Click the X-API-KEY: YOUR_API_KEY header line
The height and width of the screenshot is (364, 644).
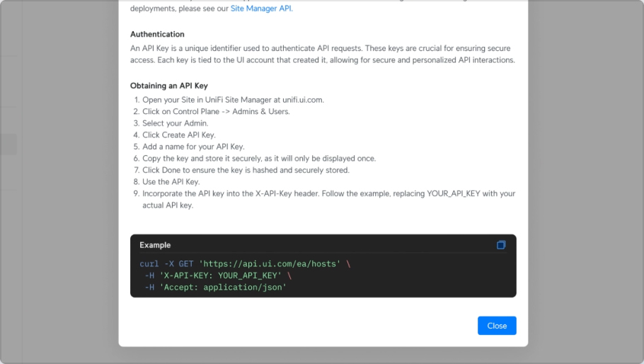pyautogui.click(x=218, y=275)
